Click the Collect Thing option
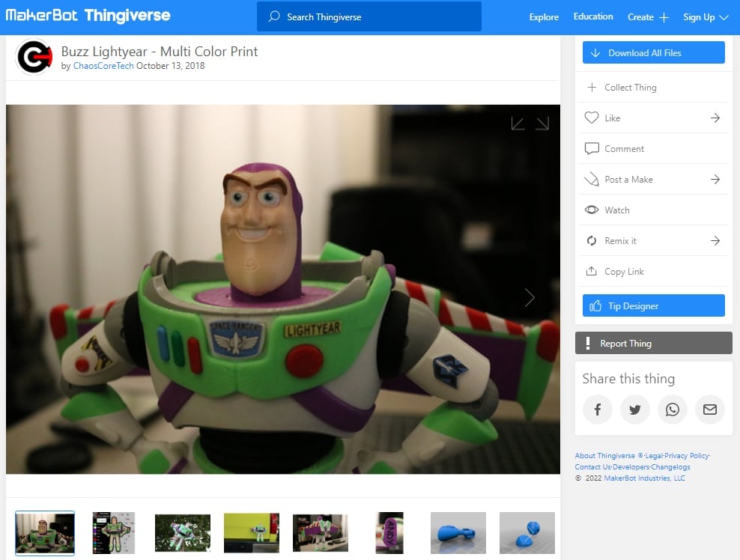Image resolution: width=740 pixels, height=560 pixels. click(x=653, y=88)
